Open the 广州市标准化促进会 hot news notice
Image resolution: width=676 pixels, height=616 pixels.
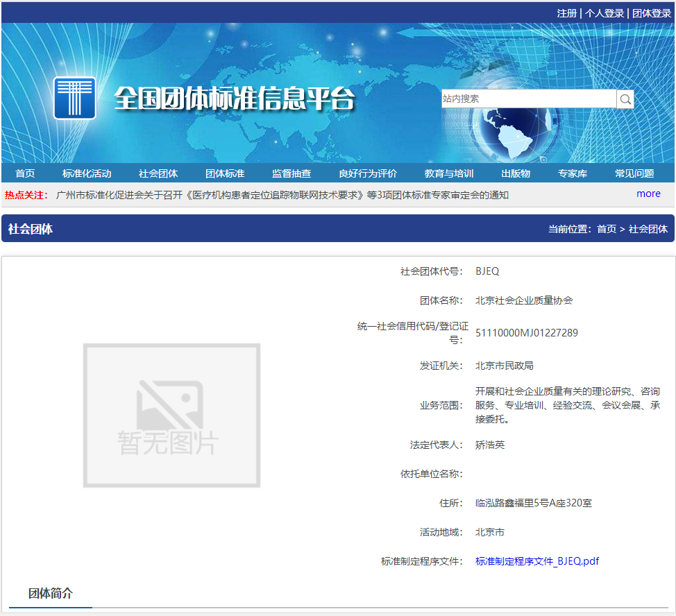pyautogui.click(x=282, y=195)
